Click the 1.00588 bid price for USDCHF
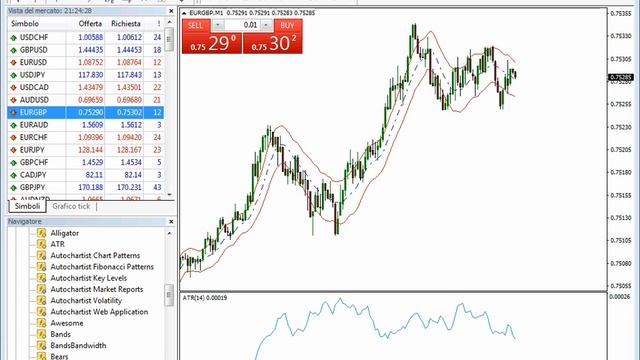Image resolution: width=640 pixels, height=360 pixels. [90, 37]
